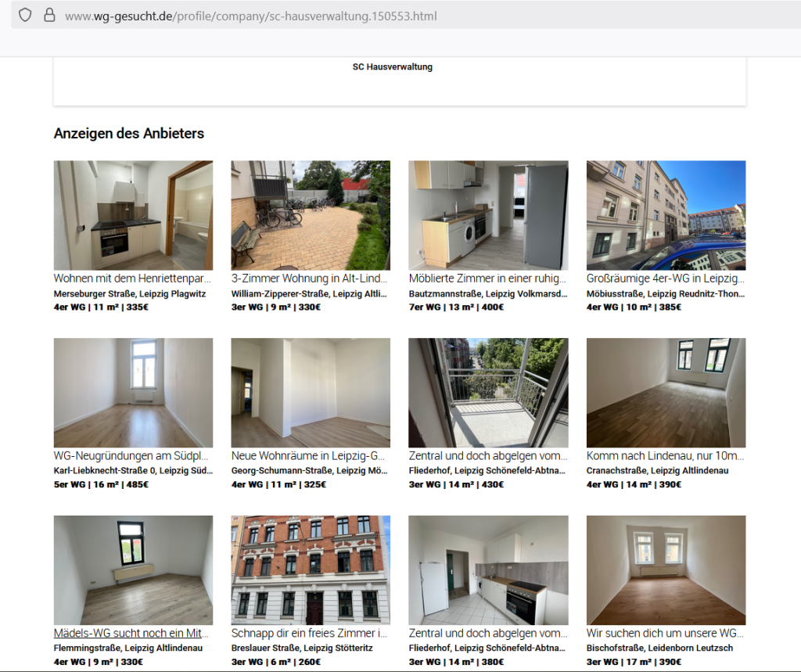Open 'Wohnen mit dem Henriettenpar...' listing title
The height and width of the screenshot is (672, 801).
click(x=132, y=279)
